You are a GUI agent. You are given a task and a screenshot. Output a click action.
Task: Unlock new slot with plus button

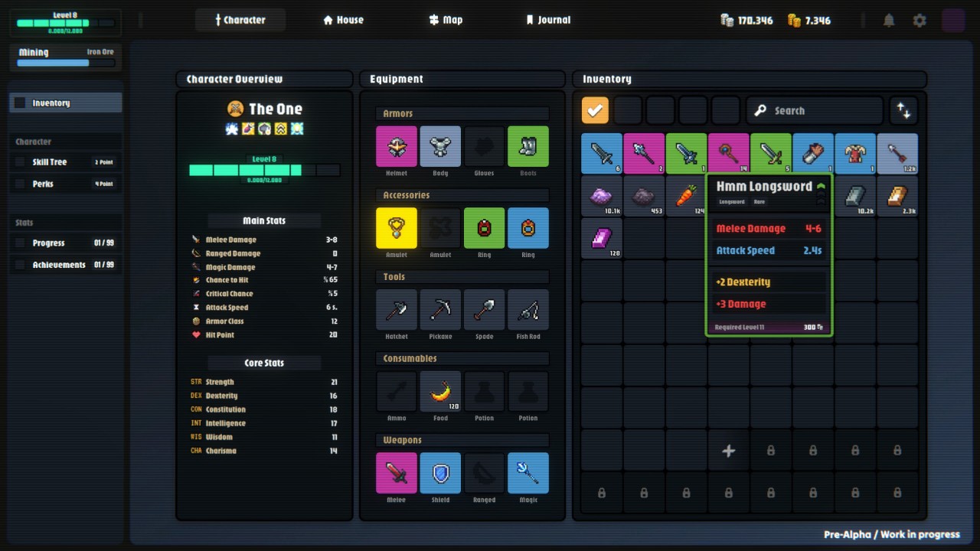[x=728, y=451]
